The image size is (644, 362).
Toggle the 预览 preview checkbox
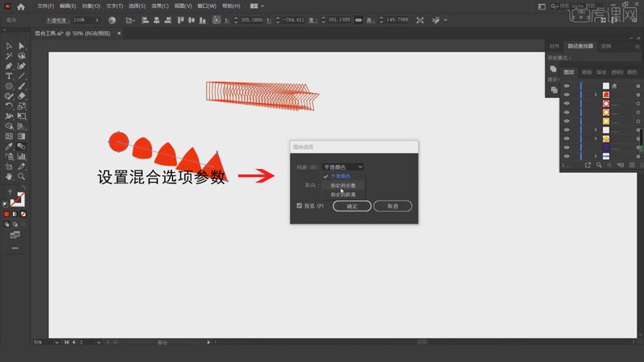[x=299, y=206]
